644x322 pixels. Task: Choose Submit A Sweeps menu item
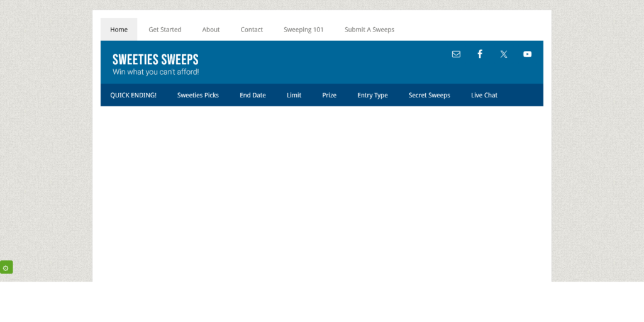point(369,30)
